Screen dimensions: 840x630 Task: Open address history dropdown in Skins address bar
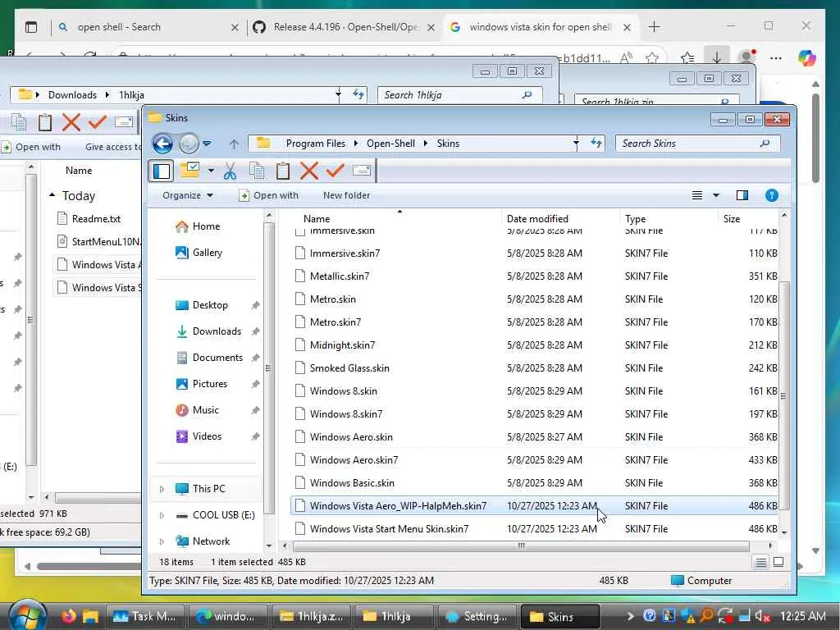(576, 143)
